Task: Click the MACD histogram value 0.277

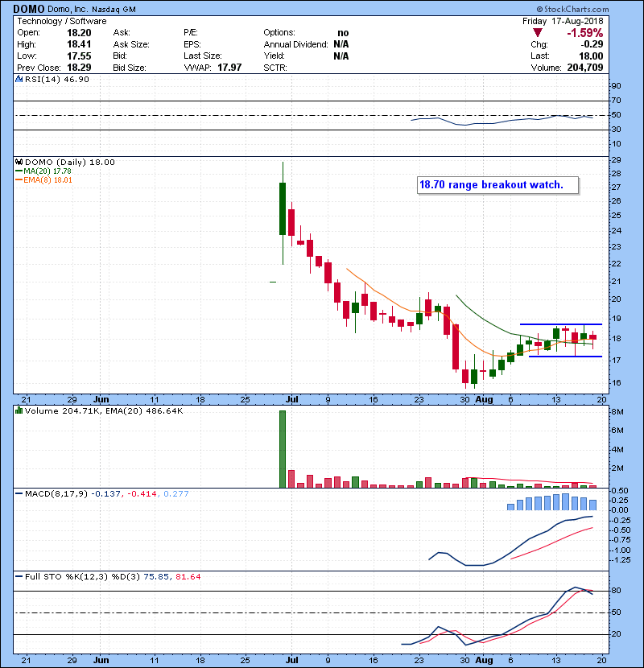Action: click(176, 494)
